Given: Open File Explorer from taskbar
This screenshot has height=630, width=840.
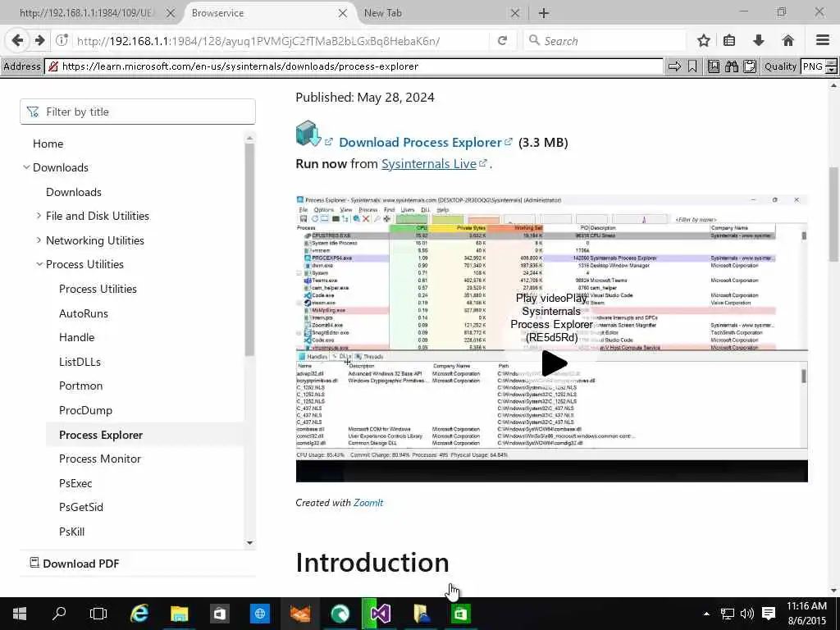Looking at the screenshot, I should point(180,614).
